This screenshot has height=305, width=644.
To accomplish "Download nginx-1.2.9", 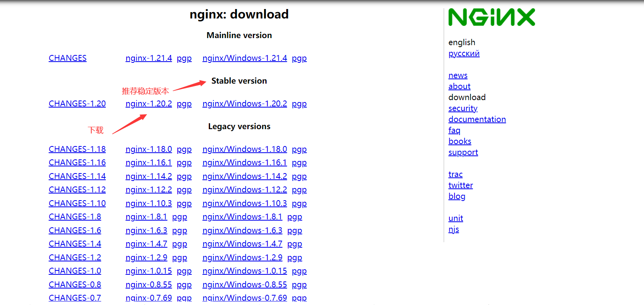I will point(146,258).
